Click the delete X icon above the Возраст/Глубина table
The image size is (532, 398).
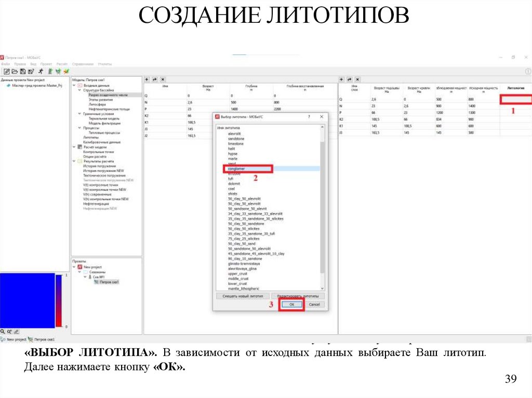163,79
